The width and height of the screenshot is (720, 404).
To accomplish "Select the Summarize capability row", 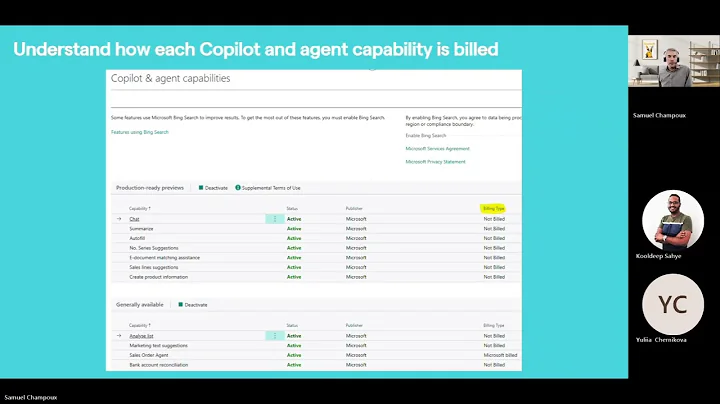I will pos(316,229).
